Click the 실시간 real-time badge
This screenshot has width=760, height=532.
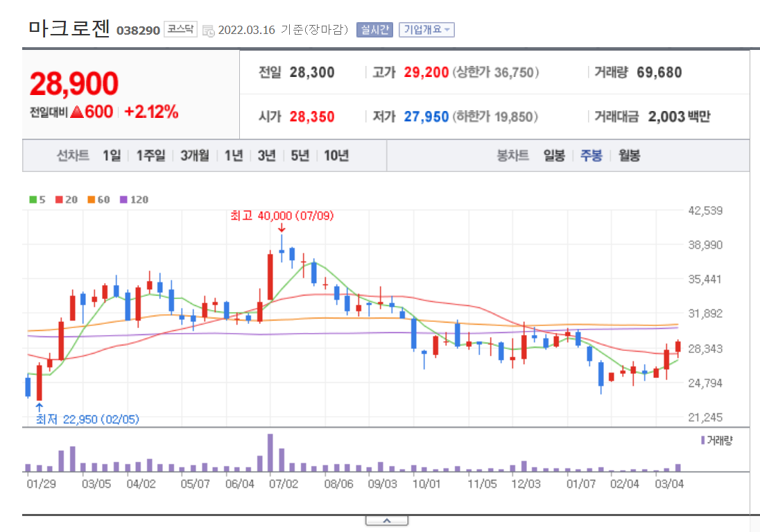[x=374, y=30]
